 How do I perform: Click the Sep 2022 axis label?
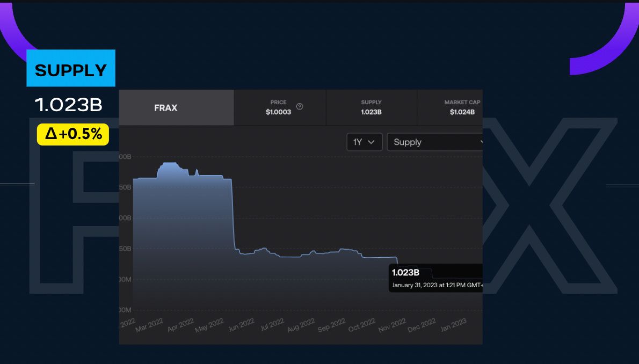(x=331, y=325)
